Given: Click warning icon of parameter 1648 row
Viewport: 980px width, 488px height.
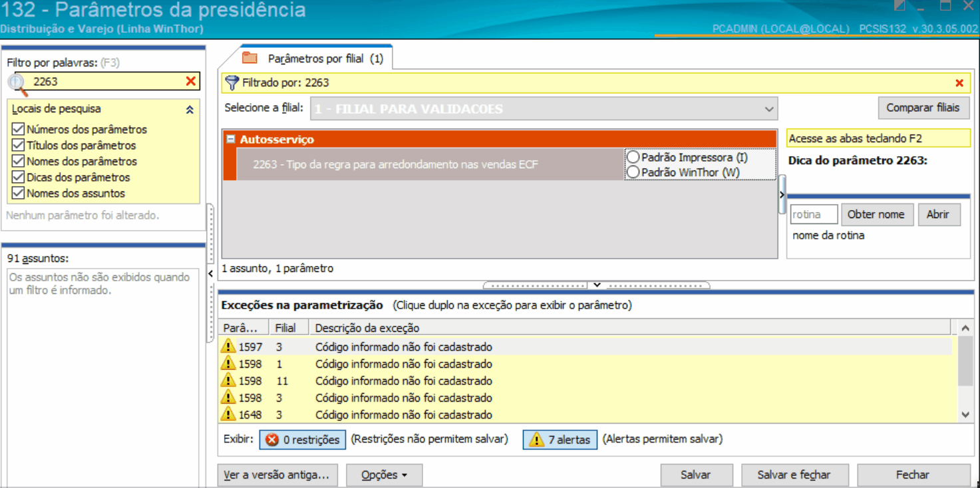Looking at the screenshot, I should click(x=228, y=414).
